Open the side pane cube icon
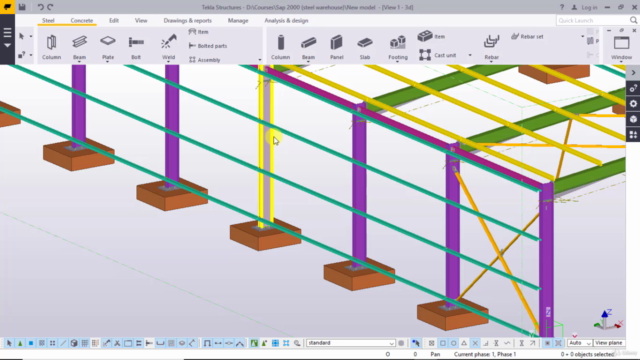This screenshot has height=360, width=640. pyautogui.click(x=633, y=119)
